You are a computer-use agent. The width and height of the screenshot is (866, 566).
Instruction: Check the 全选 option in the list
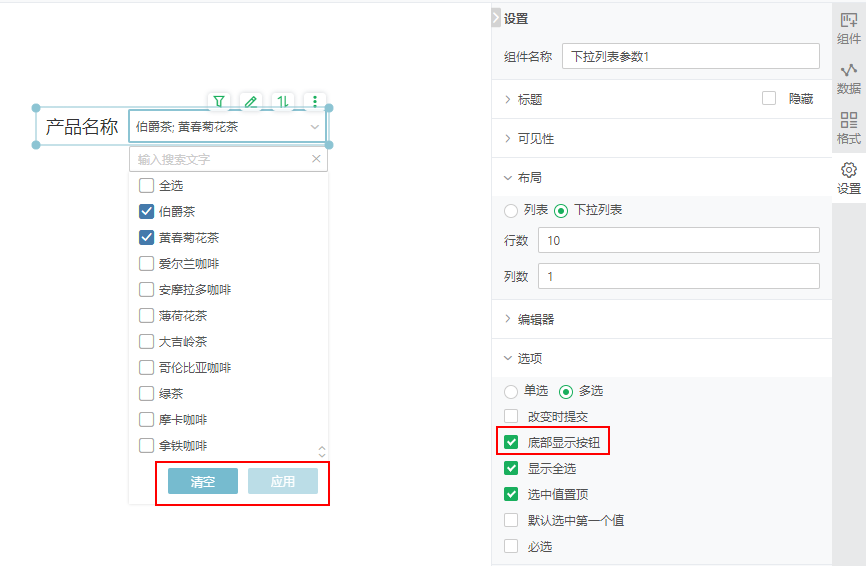point(147,185)
